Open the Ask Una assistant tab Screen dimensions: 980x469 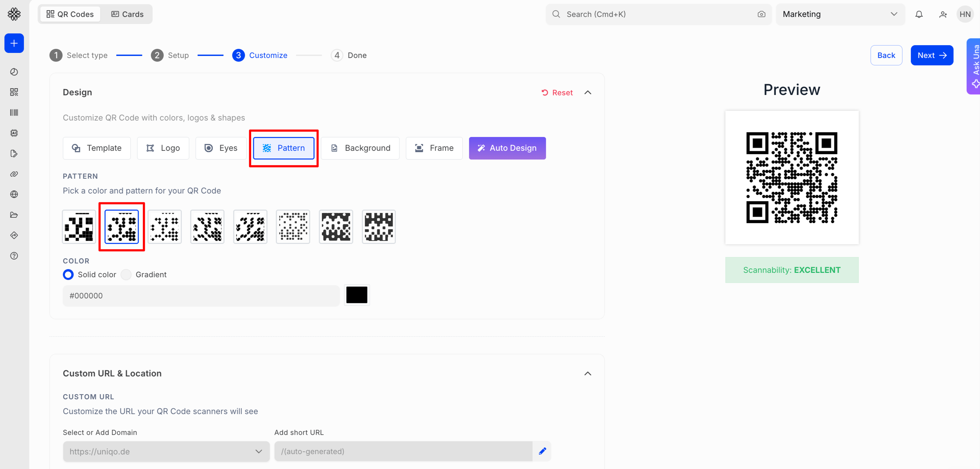(974, 66)
